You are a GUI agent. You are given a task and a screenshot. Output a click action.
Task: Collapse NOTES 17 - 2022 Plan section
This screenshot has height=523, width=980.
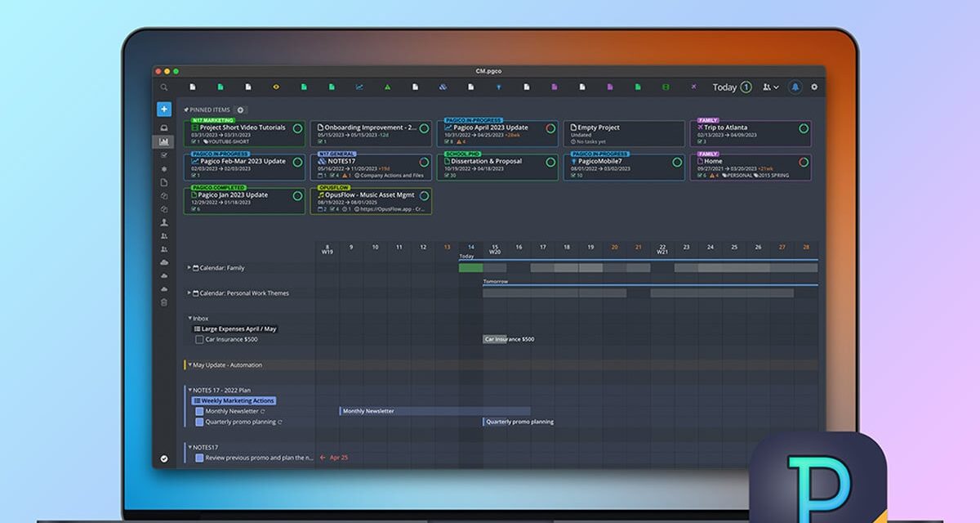(190, 391)
